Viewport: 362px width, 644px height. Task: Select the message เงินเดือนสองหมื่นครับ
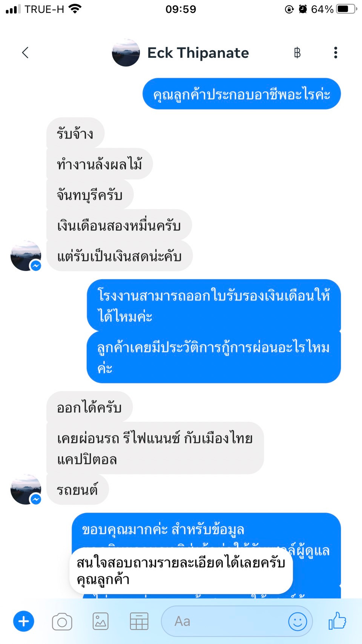119,226
